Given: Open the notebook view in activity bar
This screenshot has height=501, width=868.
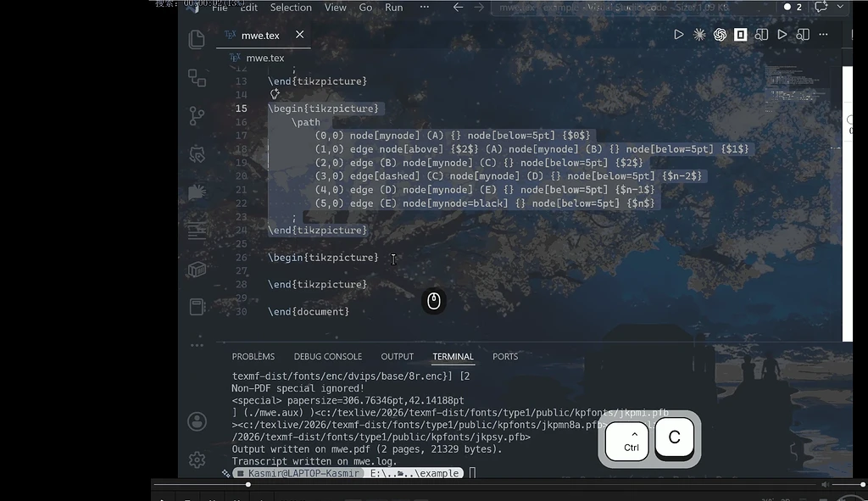Looking at the screenshot, I should pos(197,307).
